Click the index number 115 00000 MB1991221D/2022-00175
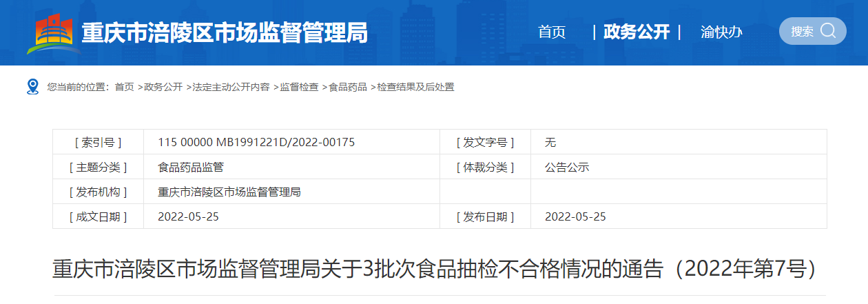The height and width of the screenshot is (304, 868). [256, 142]
